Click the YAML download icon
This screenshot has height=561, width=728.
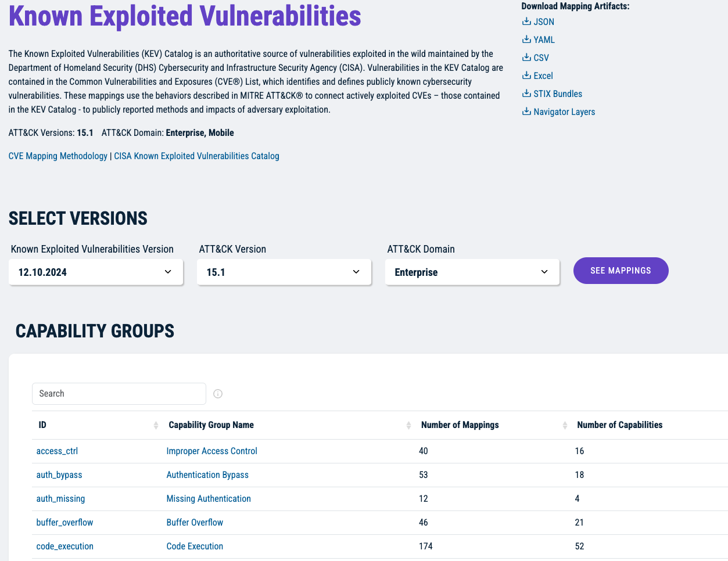[x=526, y=39]
